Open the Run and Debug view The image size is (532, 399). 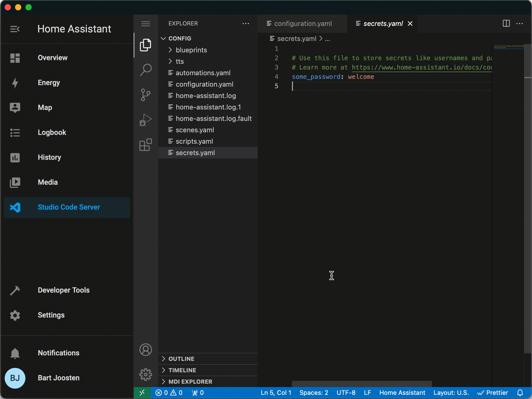coord(146,120)
